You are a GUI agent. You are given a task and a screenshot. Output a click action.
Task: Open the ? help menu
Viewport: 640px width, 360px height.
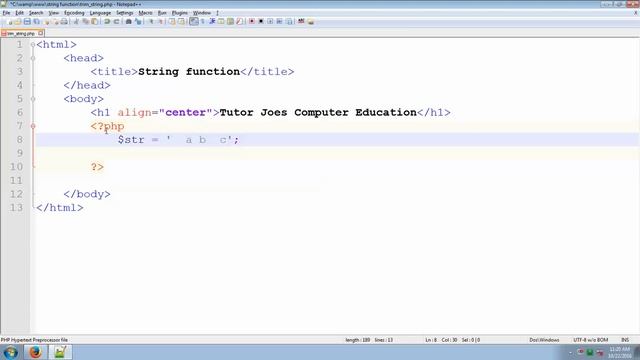click(x=218, y=13)
